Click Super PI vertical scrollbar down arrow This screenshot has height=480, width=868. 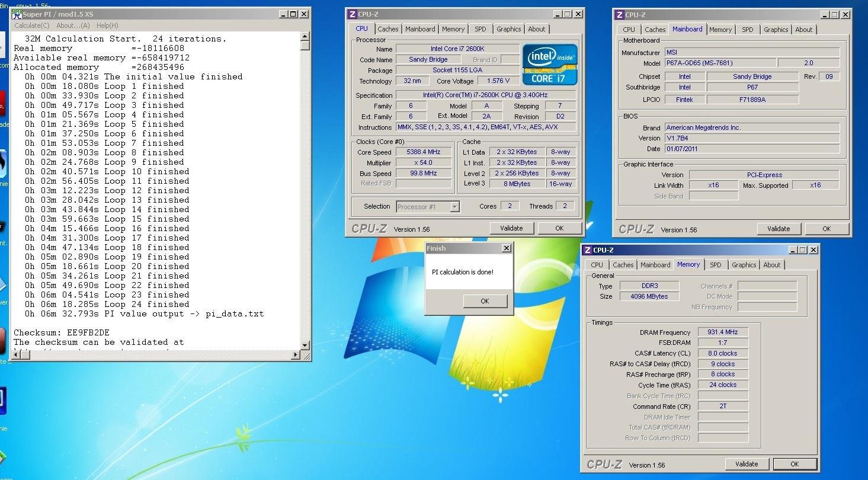point(305,345)
